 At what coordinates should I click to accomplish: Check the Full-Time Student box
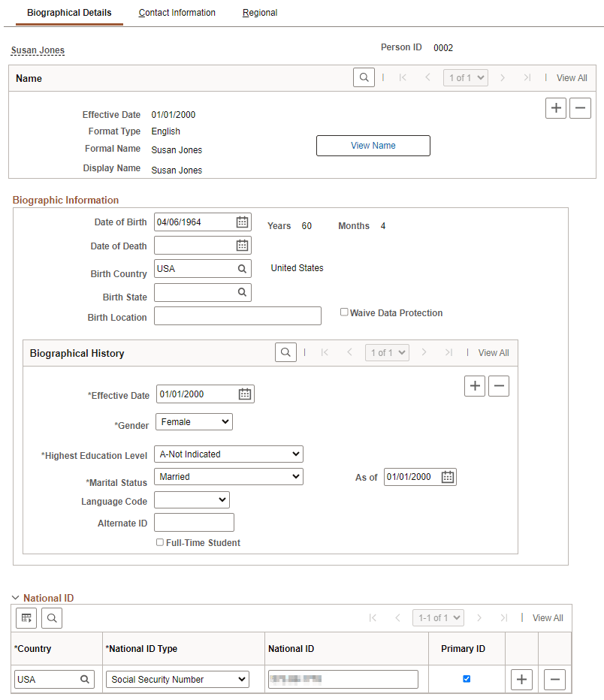pyautogui.click(x=159, y=542)
